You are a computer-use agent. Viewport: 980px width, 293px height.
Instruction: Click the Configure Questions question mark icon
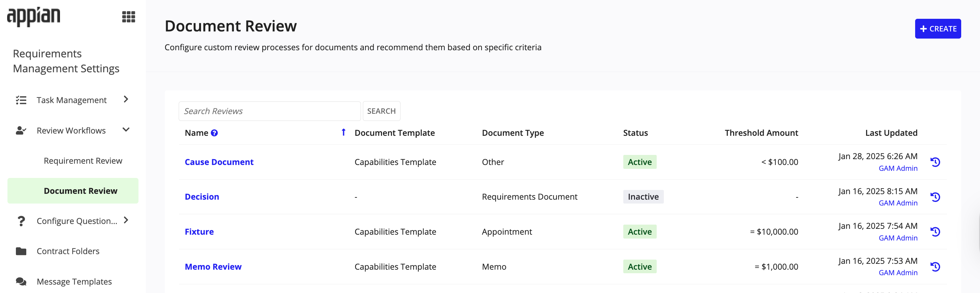click(21, 221)
